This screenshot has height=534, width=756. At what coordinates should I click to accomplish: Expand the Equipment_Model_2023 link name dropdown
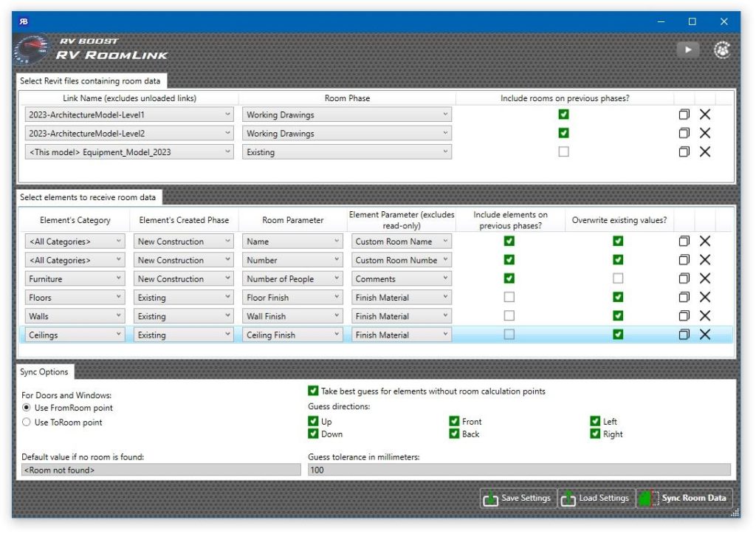click(x=129, y=152)
